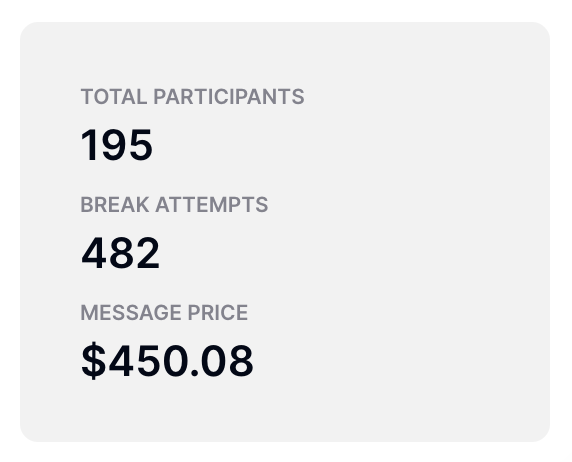Click the word BREAK in second label

click(x=115, y=204)
